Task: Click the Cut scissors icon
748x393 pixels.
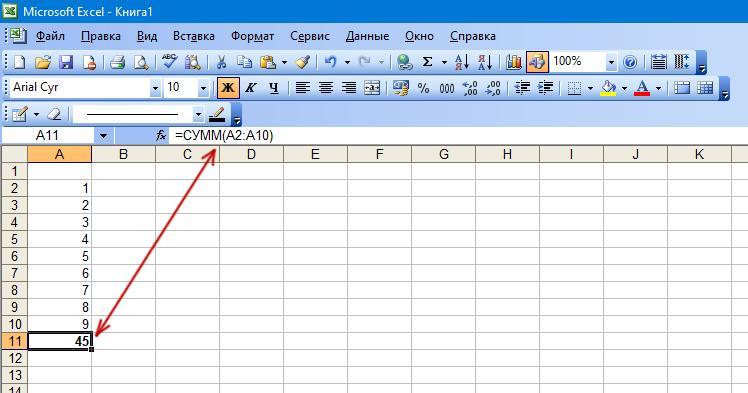Action: point(221,62)
